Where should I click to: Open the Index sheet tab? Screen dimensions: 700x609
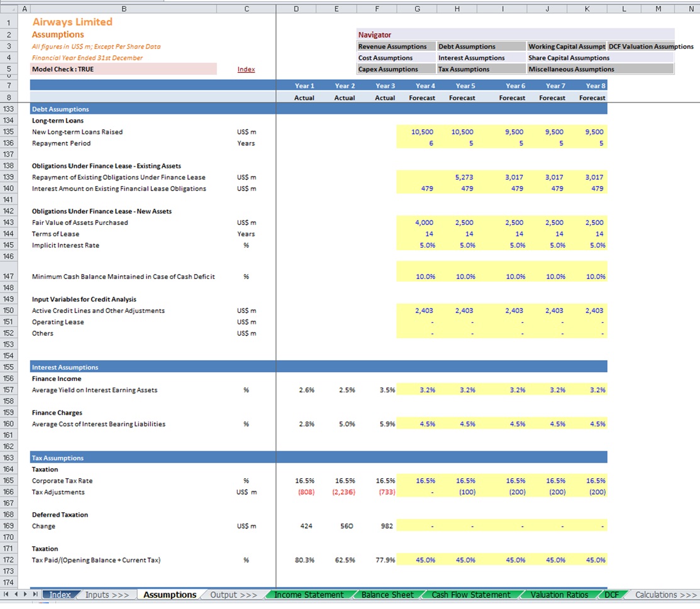60,595
